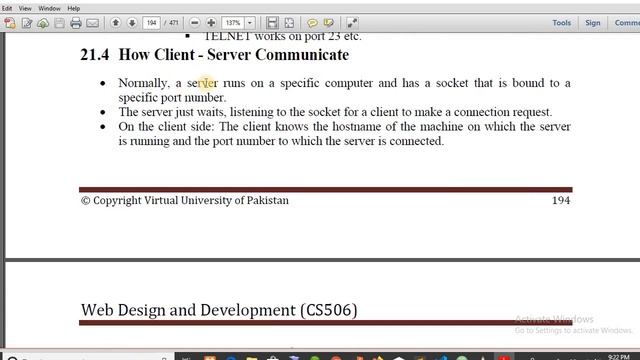Open the Comment pane
This screenshot has height=360, width=640.
(627, 23)
